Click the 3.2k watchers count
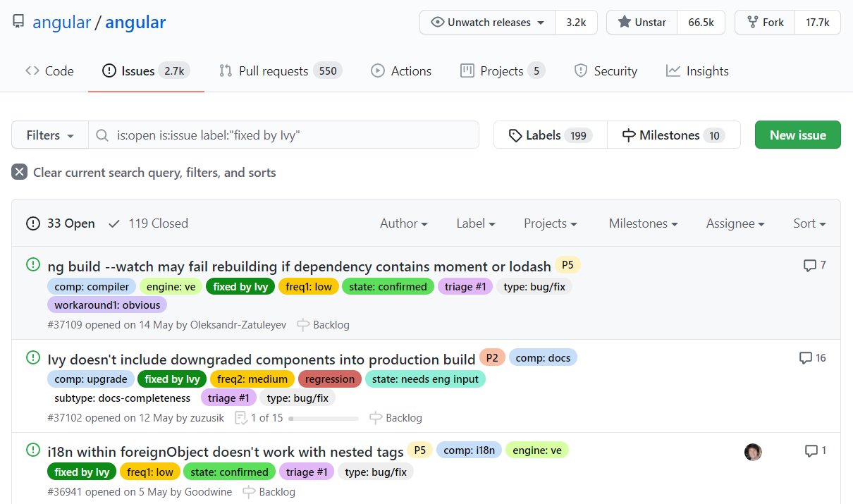853x504 pixels. 576,23
